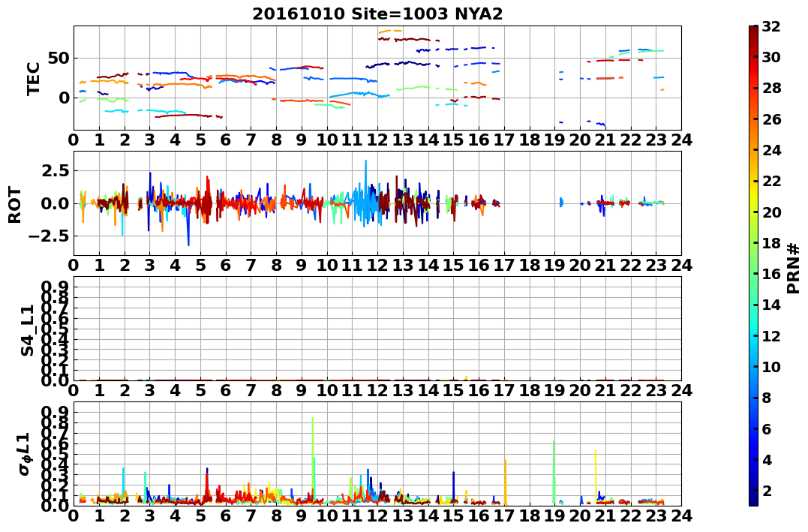Click the "26" tick label on the colorbar
The height and width of the screenshot is (532, 808).
click(x=771, y=119)
